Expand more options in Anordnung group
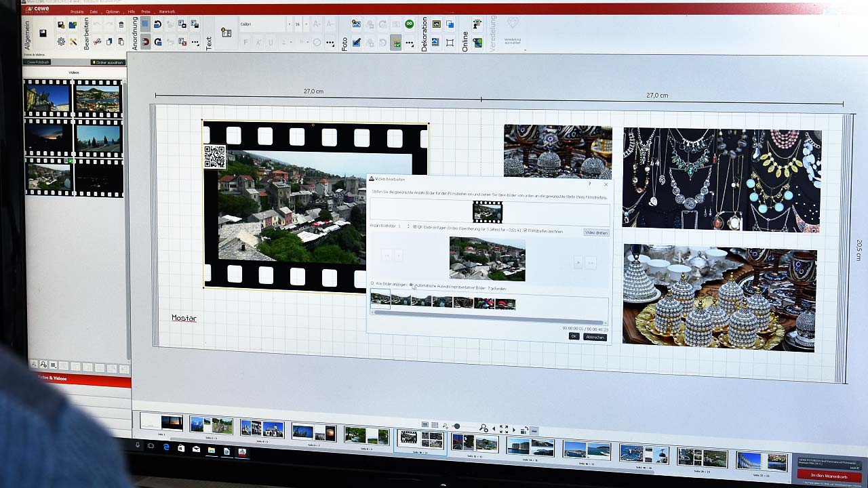Screen dimensions: 868x488 [195, 43]
